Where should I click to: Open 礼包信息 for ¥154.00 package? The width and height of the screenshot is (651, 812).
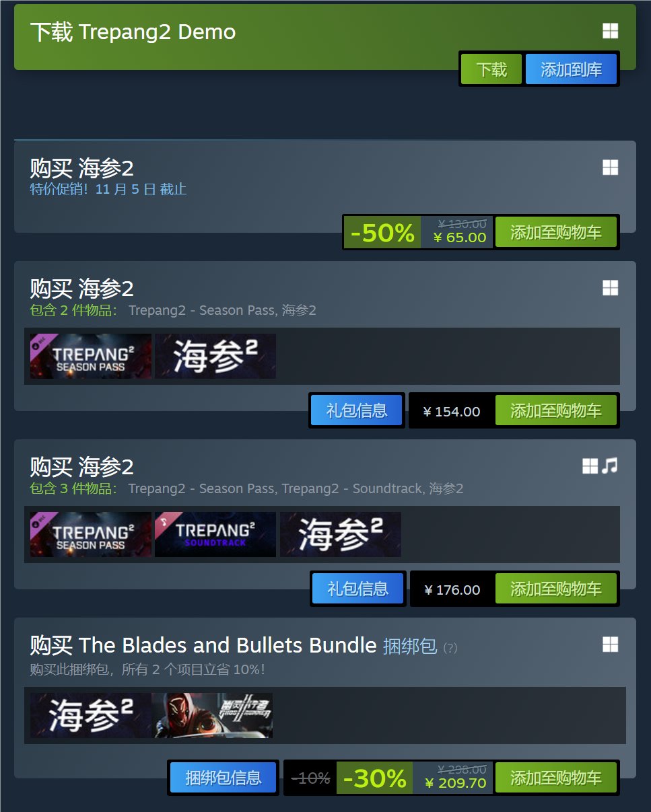(357, 410)
